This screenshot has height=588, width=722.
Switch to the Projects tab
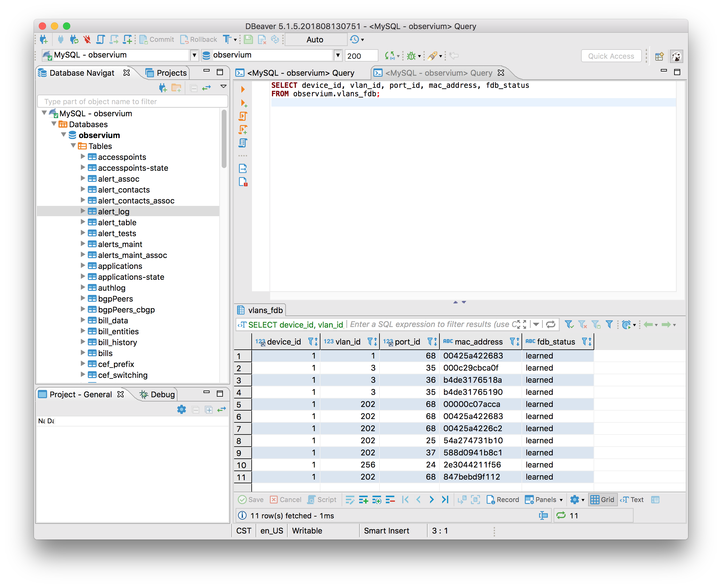166,73
